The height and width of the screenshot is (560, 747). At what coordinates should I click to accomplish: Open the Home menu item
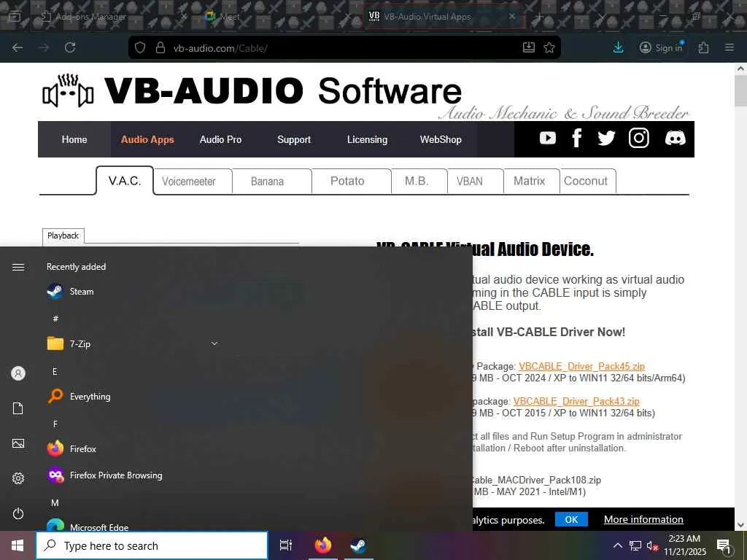[74, 139]
